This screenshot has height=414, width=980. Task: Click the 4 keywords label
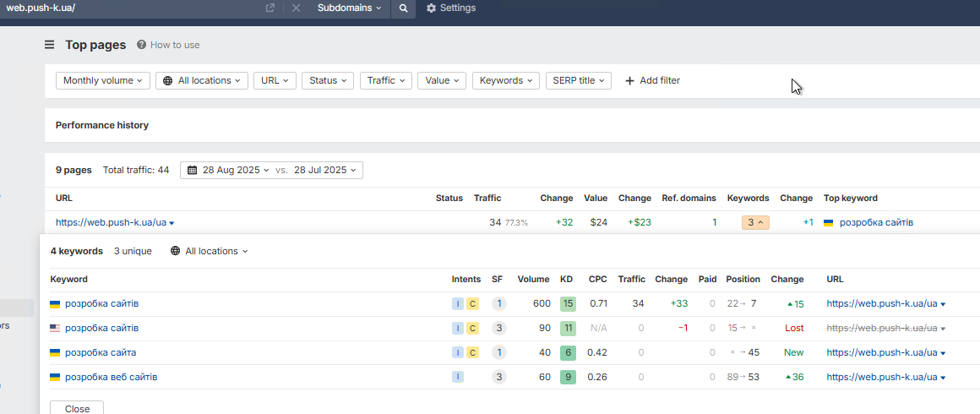click(76, 251)
